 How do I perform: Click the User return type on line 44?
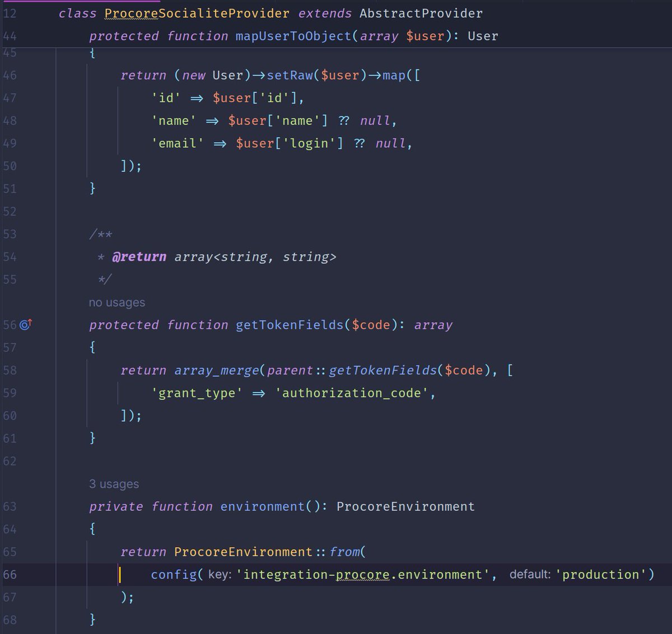point(483,36)
